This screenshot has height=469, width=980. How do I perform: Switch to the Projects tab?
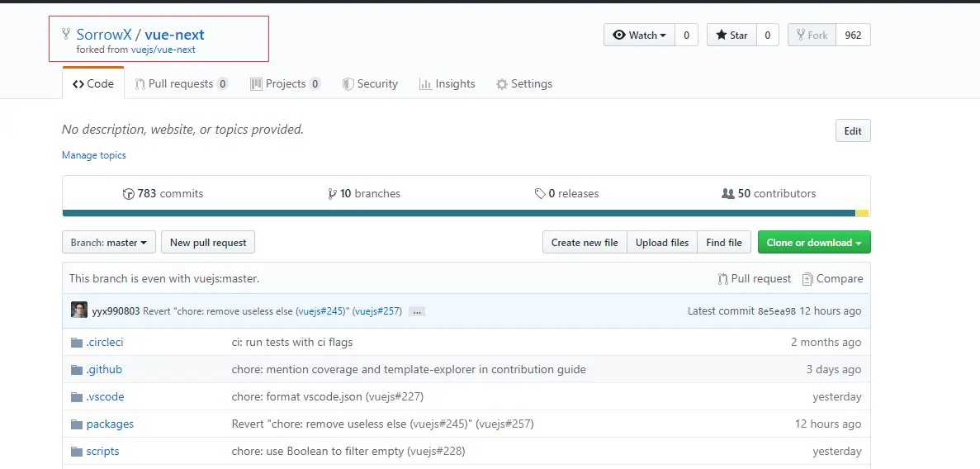coord(285,83)
